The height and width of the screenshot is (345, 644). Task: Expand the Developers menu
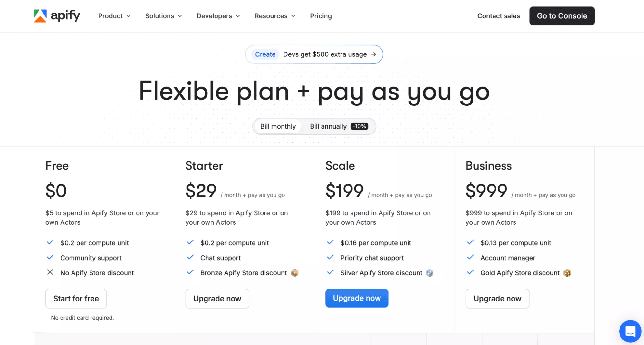coord(218,16)
